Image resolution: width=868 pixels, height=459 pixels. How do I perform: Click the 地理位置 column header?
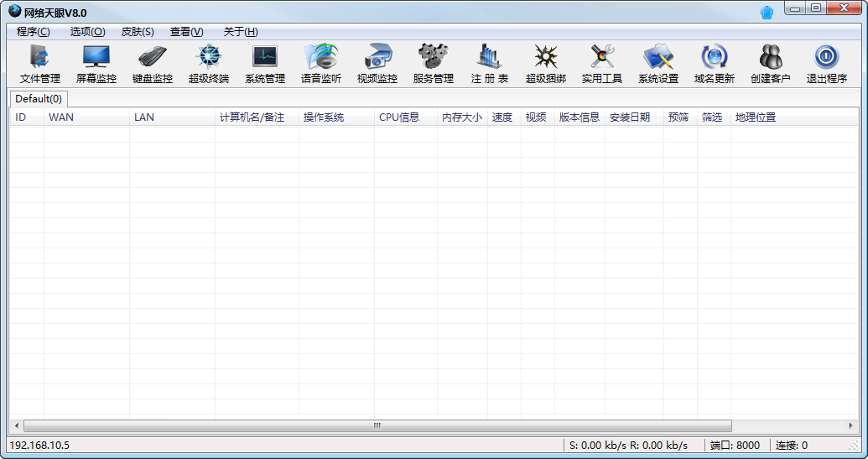pyautogui.click(x=795, y=117)
